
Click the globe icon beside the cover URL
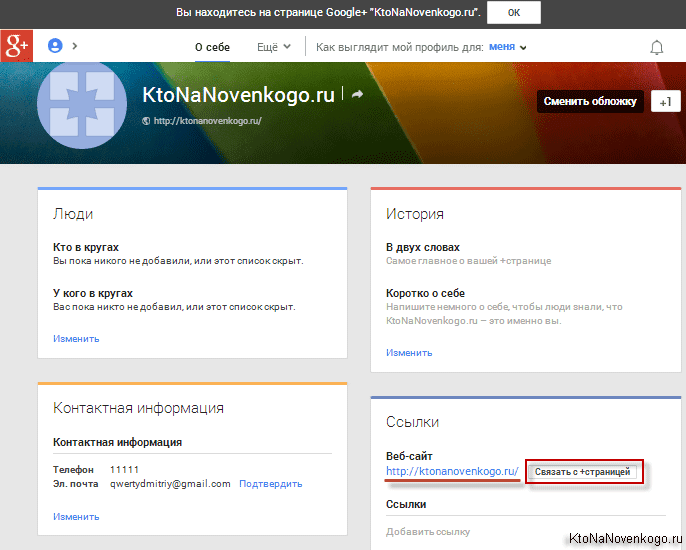146,121
